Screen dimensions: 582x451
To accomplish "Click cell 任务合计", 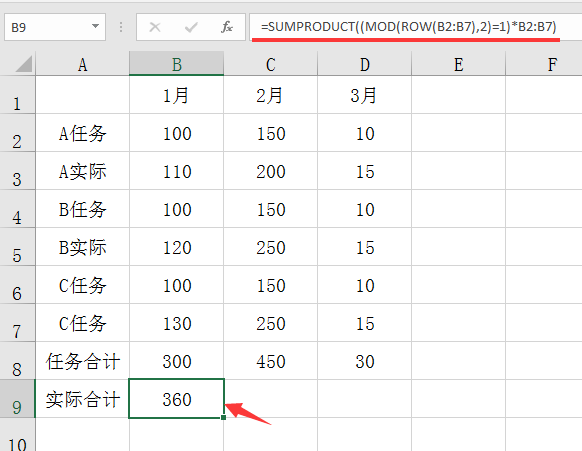I will click(x=82, y=361).
